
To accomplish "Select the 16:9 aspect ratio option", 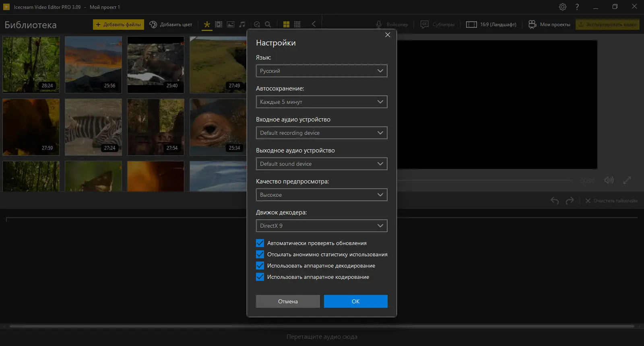I will [491, 25].
